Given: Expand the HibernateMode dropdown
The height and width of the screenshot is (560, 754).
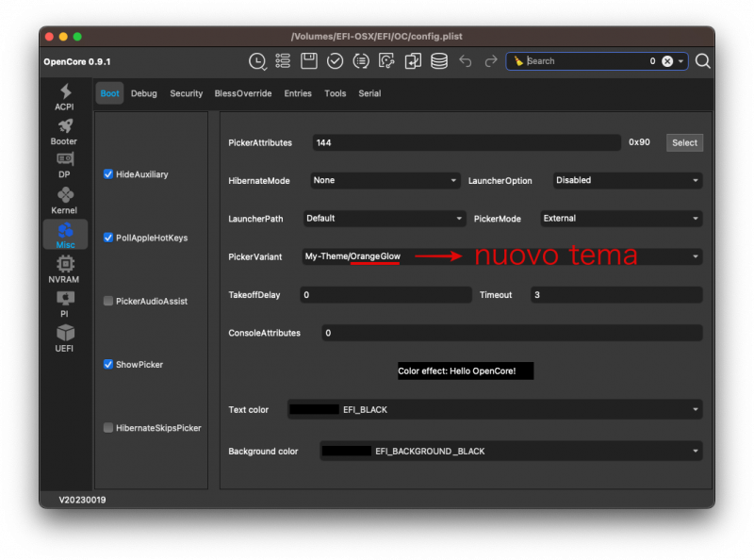Looking at the screenshot, I should pyautogui.click(x=385, y=180).
